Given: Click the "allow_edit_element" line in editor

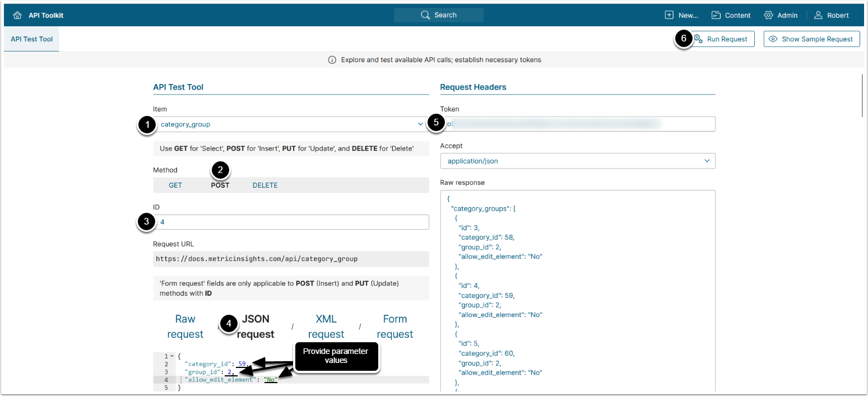Looking at the screenshot, I should pos(231,379).
